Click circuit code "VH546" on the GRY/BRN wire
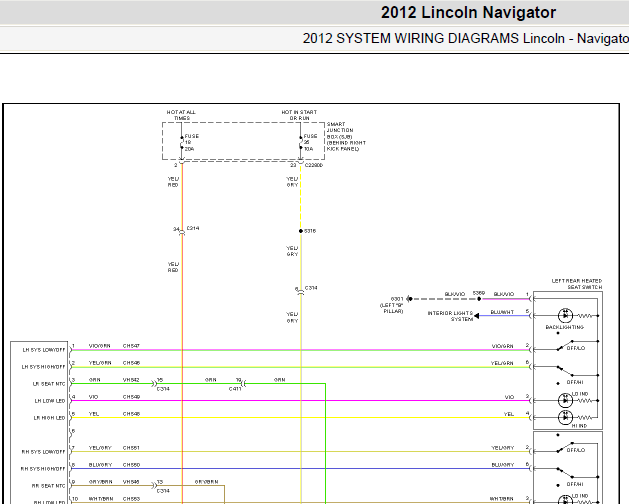The height and width of the screenshot is (504, 629). (x=131, y=481)
